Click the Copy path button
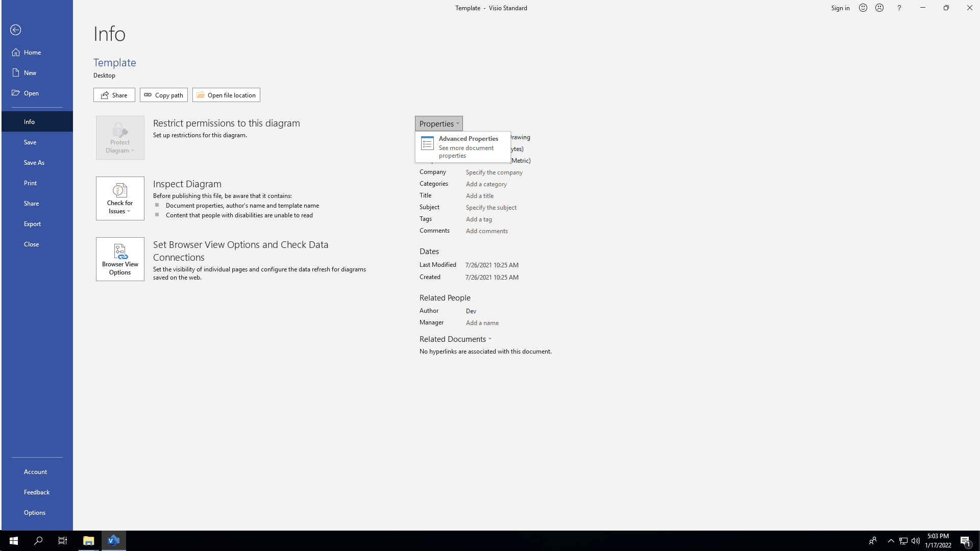This screenshot has width=980, height=551. tap(163, 95)
